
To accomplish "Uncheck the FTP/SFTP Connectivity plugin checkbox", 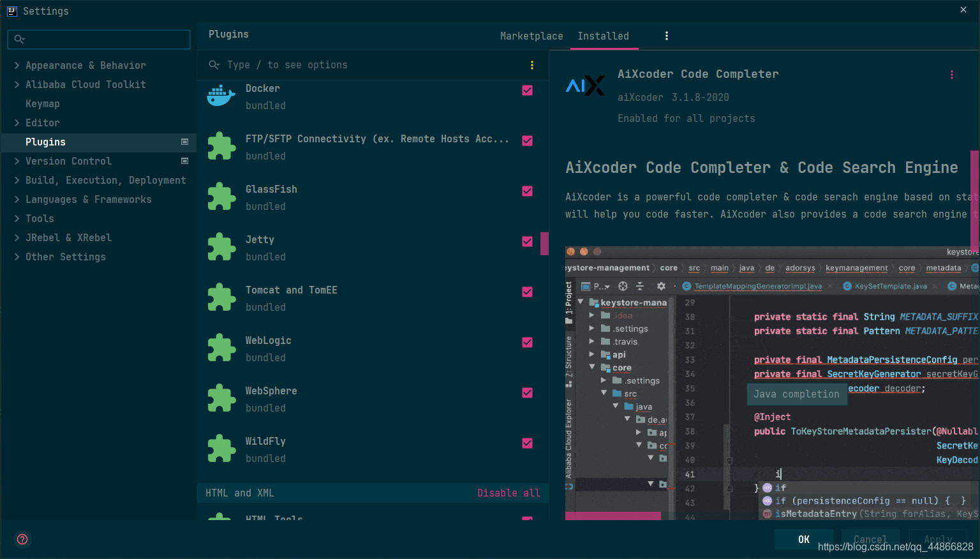I will click(527, 140).
